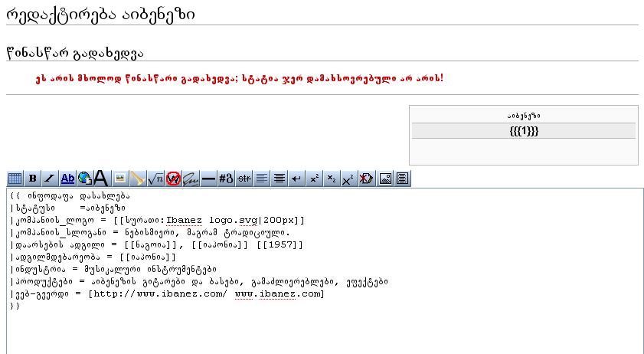The height and width of the screenshot is (354, 644).
Task: Insert an internal link with the Ab icon
Action: click(67, 179)
